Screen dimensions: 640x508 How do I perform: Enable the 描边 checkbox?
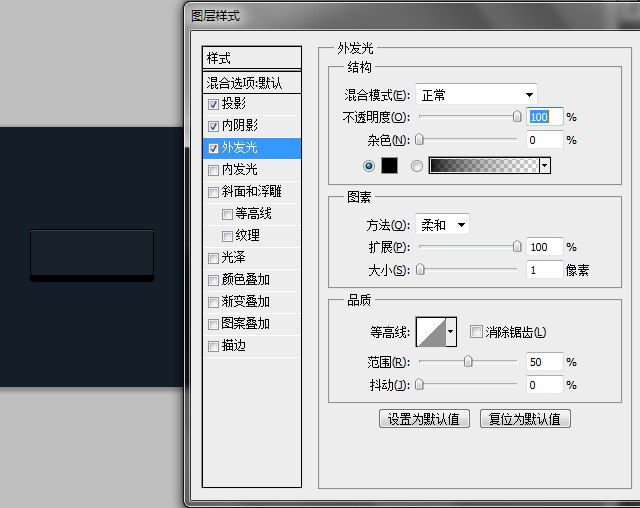(x=213, y=346)
